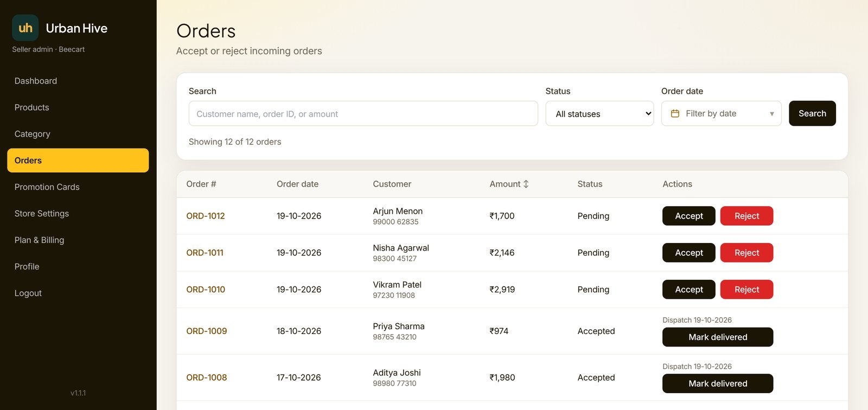Click the amount ₹2,919
The image size is (868, 410).
pyautogui.click(x=502, y=290)
